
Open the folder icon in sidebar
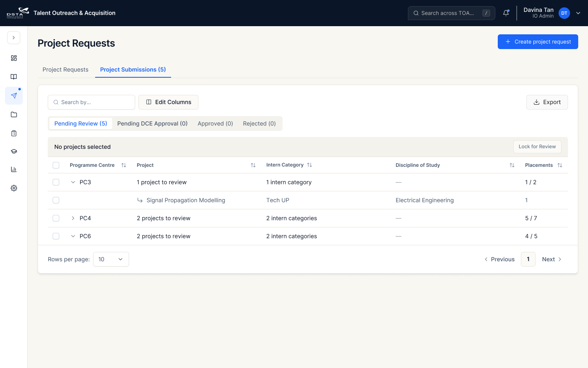[x=14, y=114]
